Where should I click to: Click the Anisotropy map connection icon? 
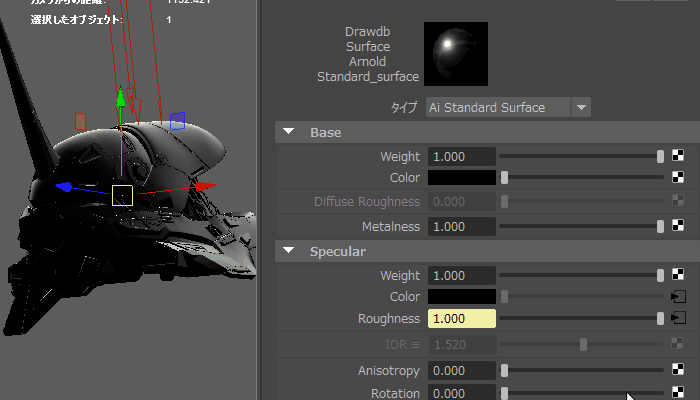[x=678, y=370]
